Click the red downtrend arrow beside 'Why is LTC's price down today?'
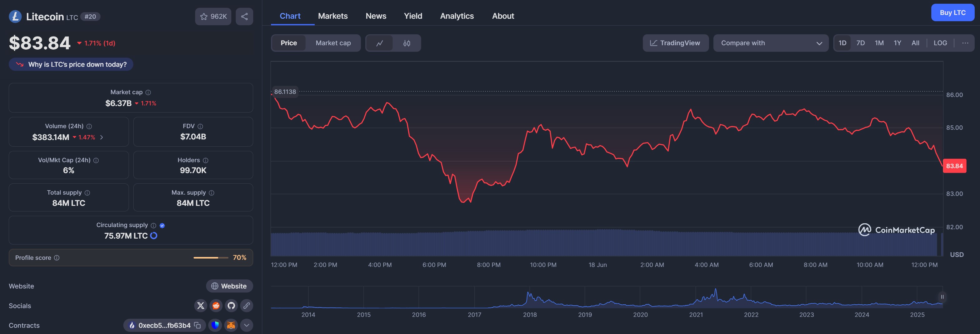The width and height of the screenshot is (980, 334). click(x=19, y=64)
